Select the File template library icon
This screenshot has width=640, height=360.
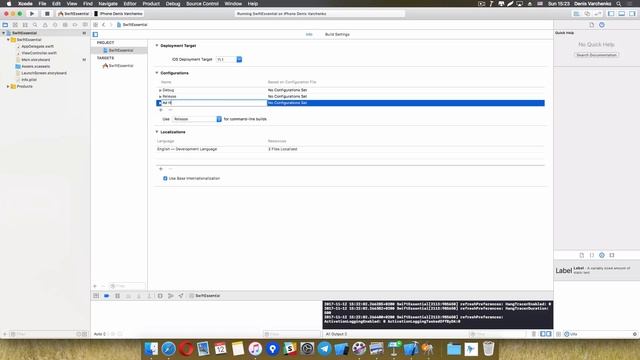click(x=582, y=255)
